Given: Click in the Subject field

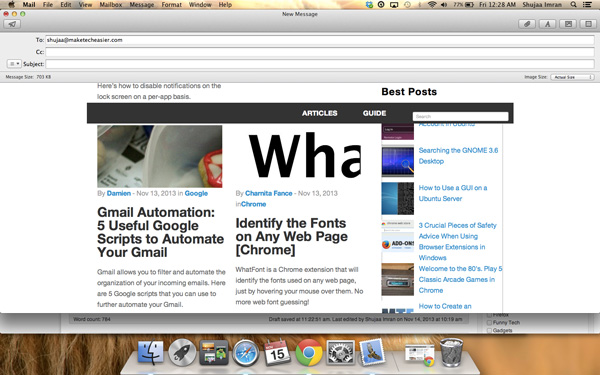Looking at the screenshot, I should (320, 64).
